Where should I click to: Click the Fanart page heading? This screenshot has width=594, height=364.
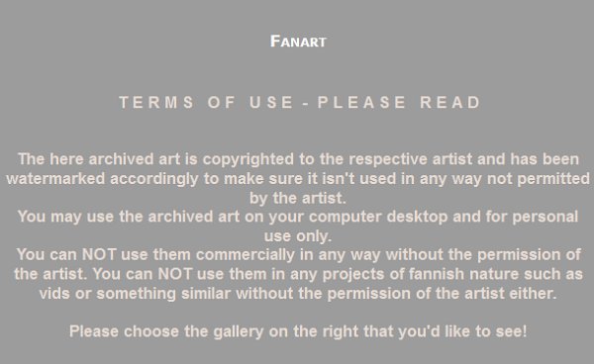coord(298,42)
